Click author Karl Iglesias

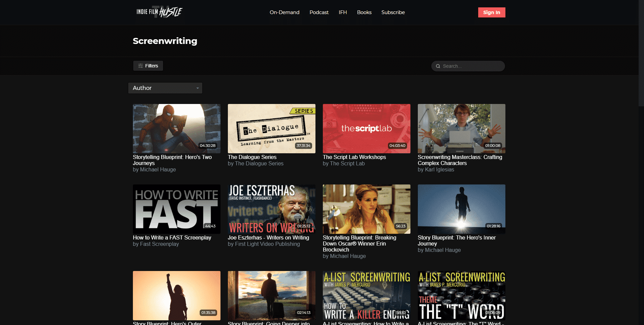[439, 169]
